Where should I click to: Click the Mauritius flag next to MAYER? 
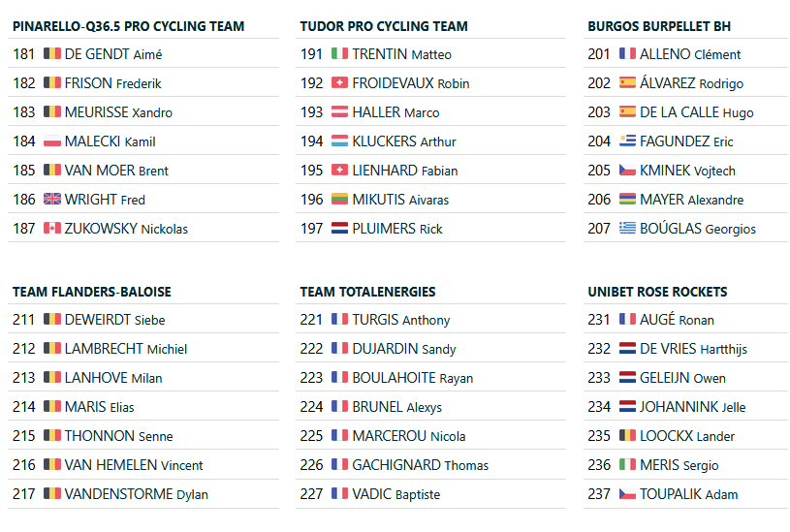pyautogui.click(x=627, y=200)
